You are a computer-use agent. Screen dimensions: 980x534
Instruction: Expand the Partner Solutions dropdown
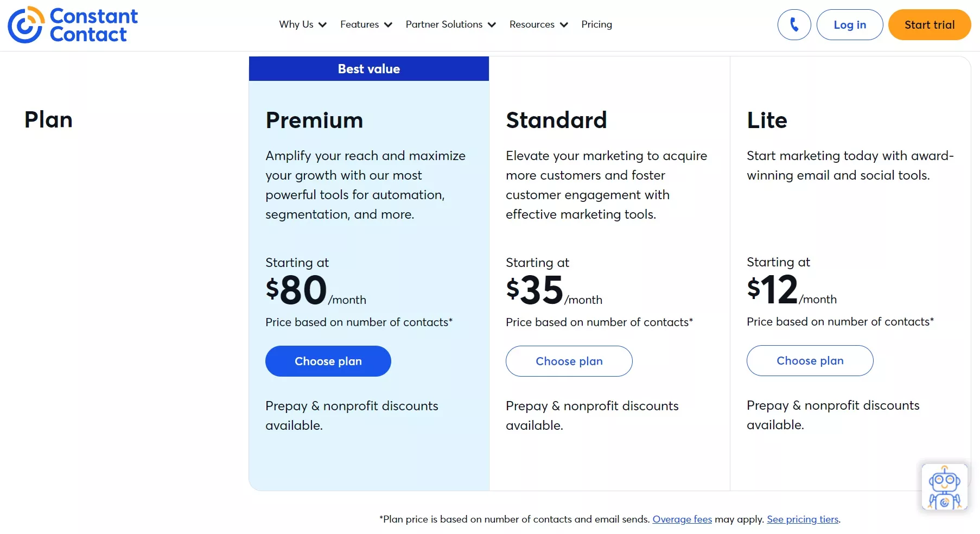tap(450, 24)
